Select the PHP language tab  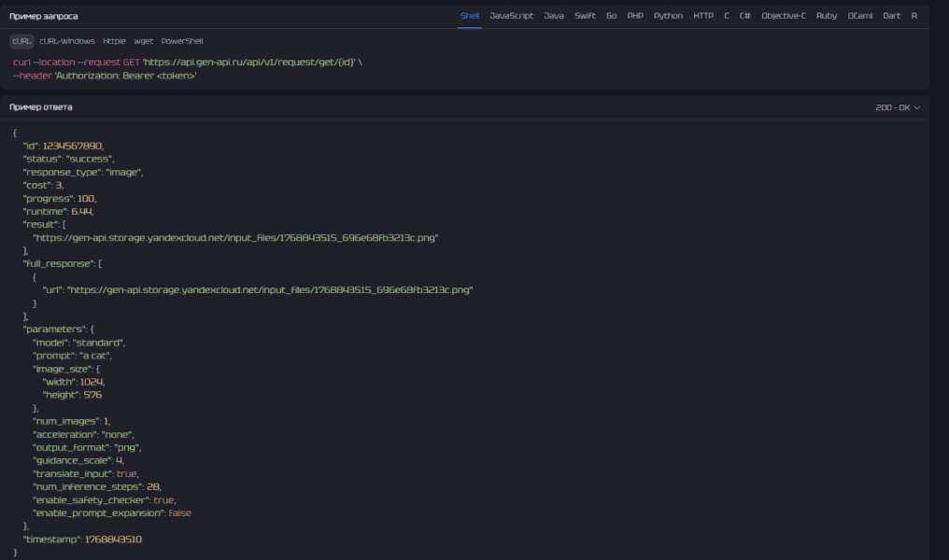[x=635, y=16]
